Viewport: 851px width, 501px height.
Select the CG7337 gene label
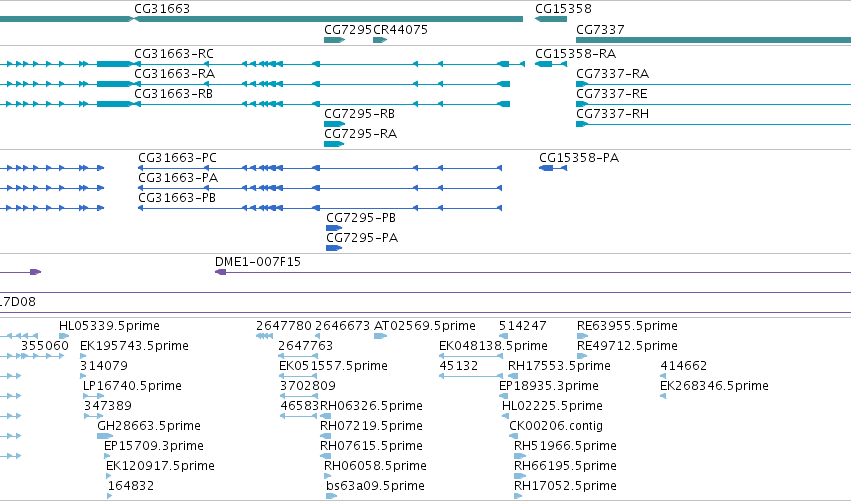coord(600,29)
